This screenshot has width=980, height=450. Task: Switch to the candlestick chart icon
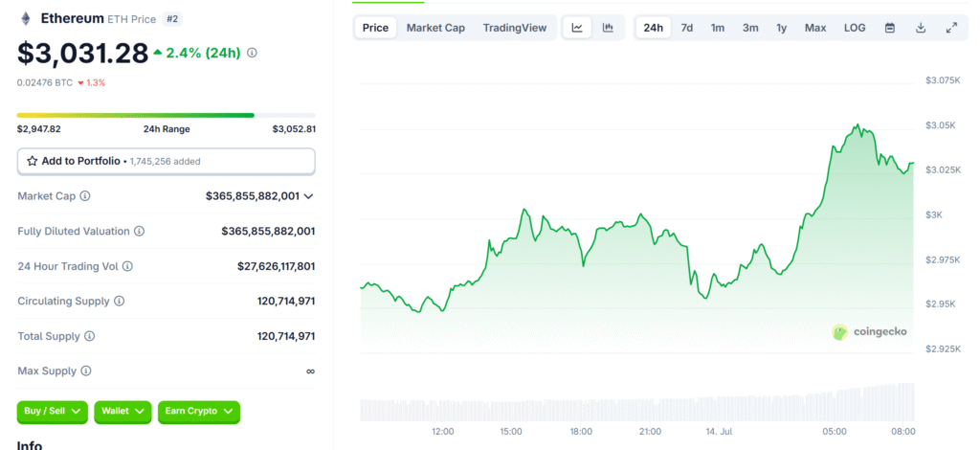(x=608, y=28)
